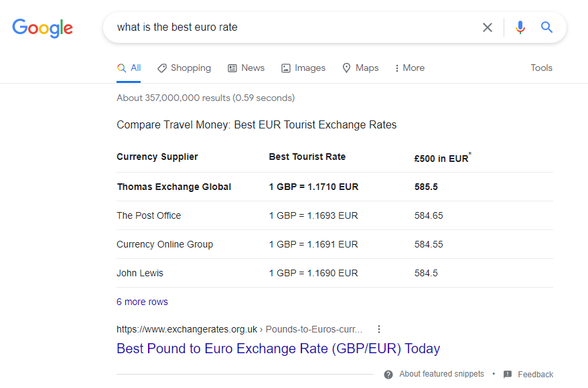Open the Tools filter options
Viewport: 588px width, 388px height.
point(541,68)
